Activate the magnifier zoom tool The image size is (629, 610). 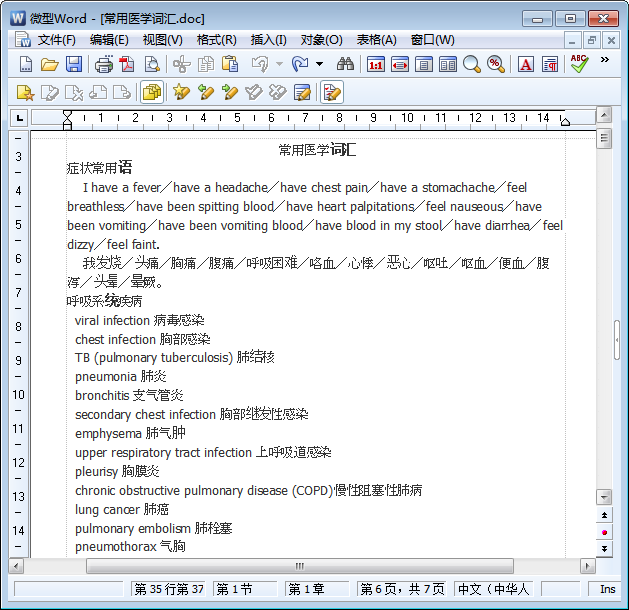point(472,64)
